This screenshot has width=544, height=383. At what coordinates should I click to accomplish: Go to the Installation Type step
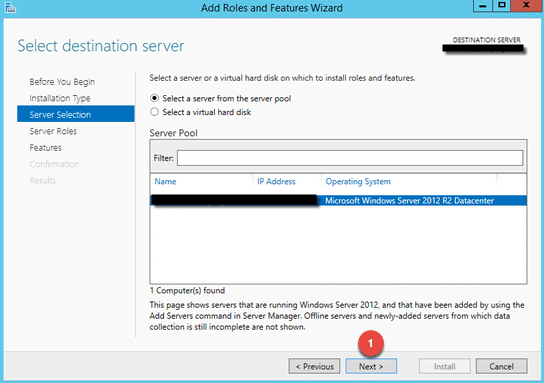click(x=60, y=98)
